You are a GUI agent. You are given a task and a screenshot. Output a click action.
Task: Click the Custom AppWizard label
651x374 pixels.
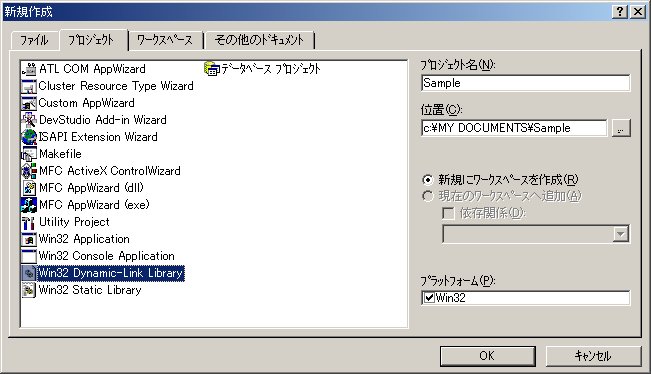click(x=86, y=103)
